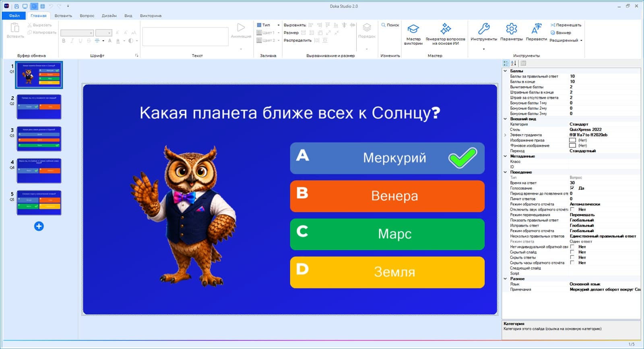
Task: Open the Файл menu
Action: [14, 16]
